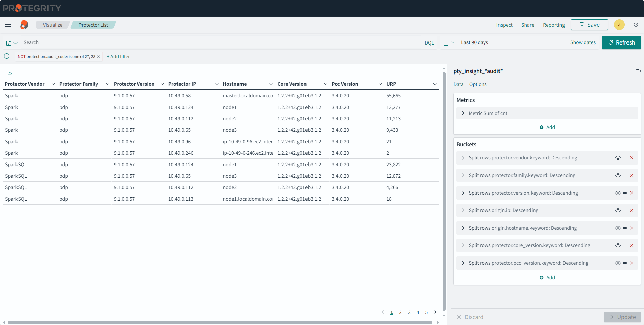Open the hamburger navigation menu

coord(8,25)
